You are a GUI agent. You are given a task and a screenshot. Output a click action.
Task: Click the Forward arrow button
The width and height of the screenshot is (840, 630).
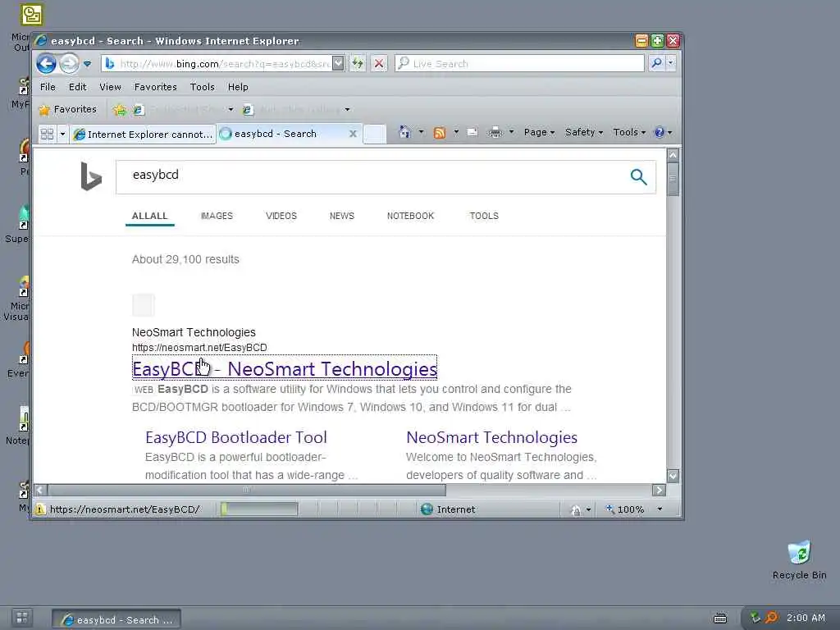click(x=69, y=64)
